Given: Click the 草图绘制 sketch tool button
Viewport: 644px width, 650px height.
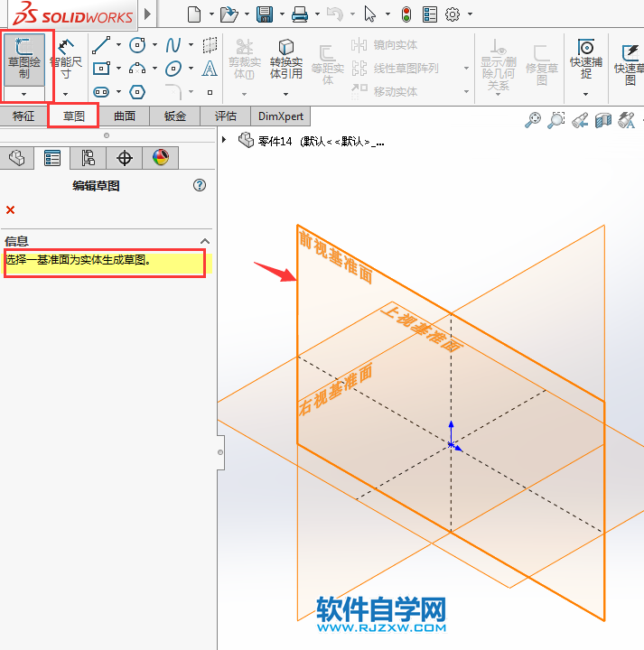Looking at the screenshot, I should 24,60.
